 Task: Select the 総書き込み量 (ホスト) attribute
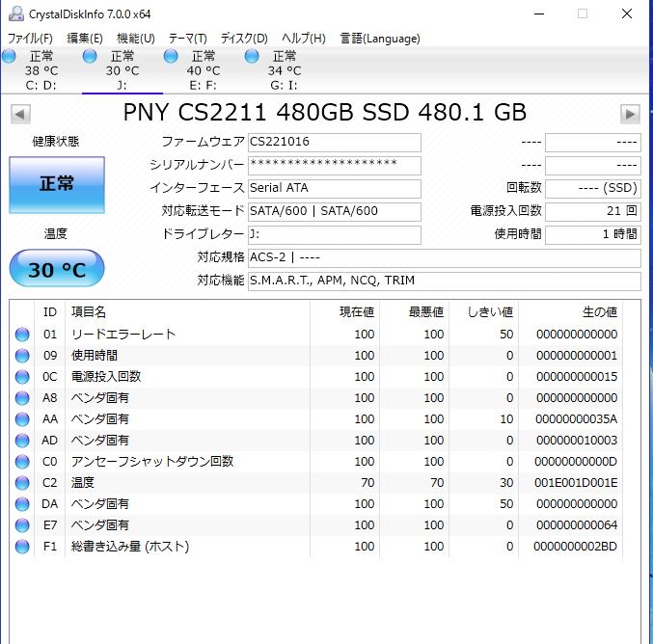point(130,547)
